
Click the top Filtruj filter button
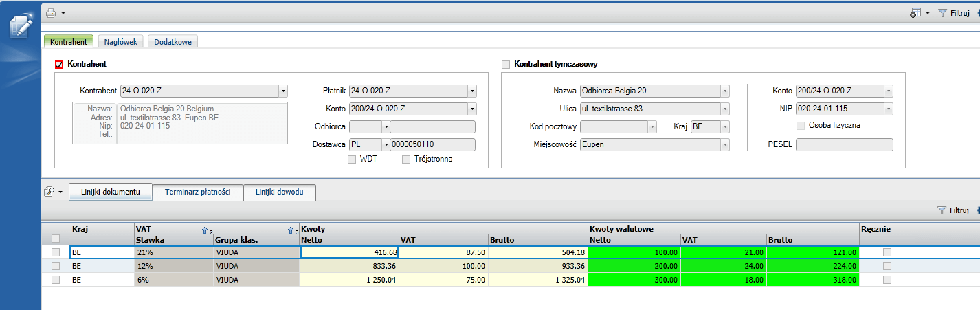pyautogui.click(x=953, y=13)
